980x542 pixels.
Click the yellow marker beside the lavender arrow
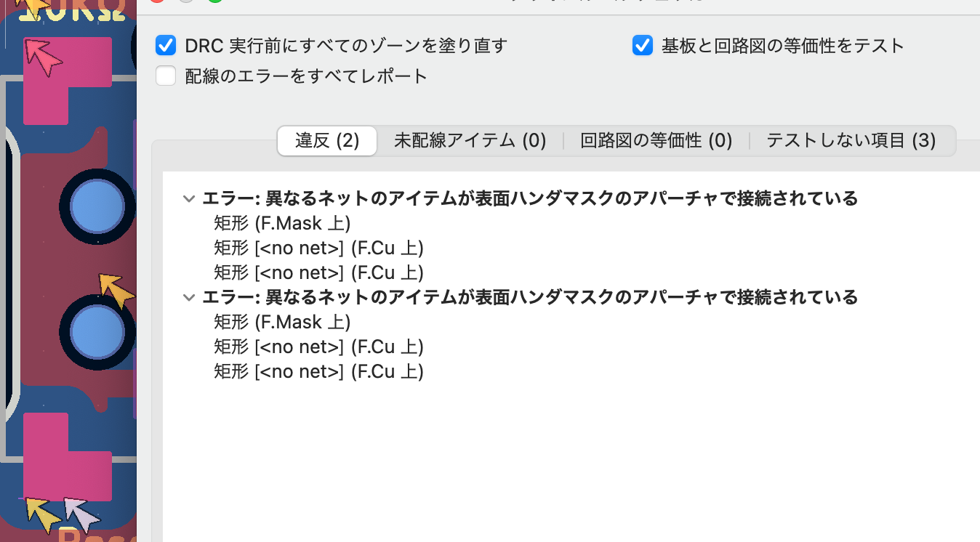43,514
